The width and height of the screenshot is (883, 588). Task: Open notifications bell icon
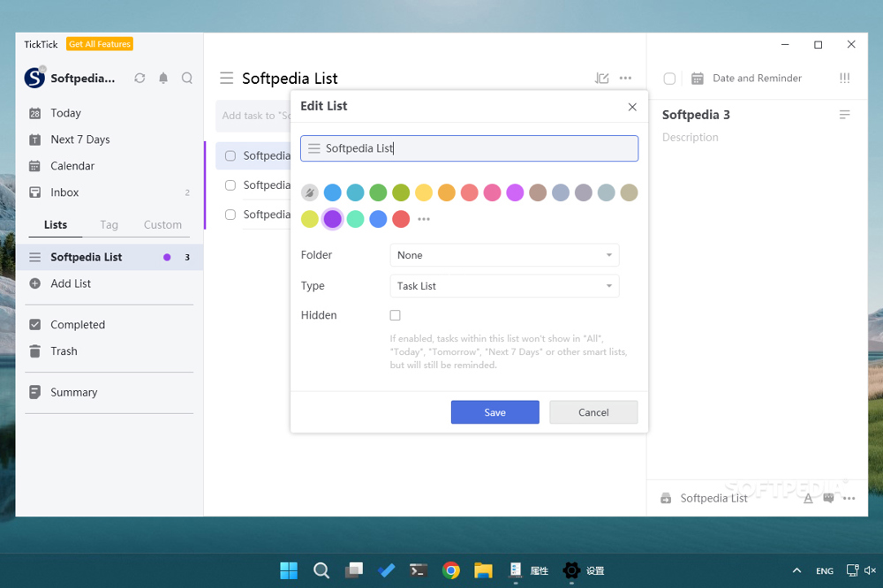coord(163,79)
